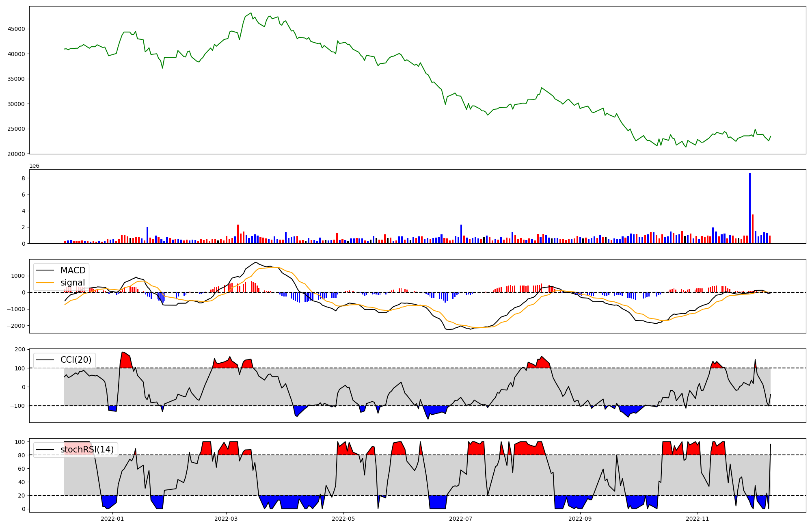The image size is (812, 528).
Task: Click the 80 stochRSI axis label
Action: (x=22, y=455)
